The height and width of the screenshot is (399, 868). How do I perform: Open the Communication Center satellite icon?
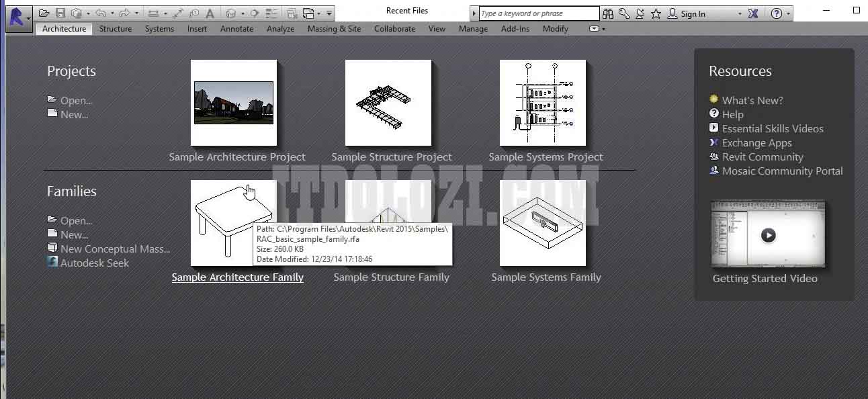point(640,13)
